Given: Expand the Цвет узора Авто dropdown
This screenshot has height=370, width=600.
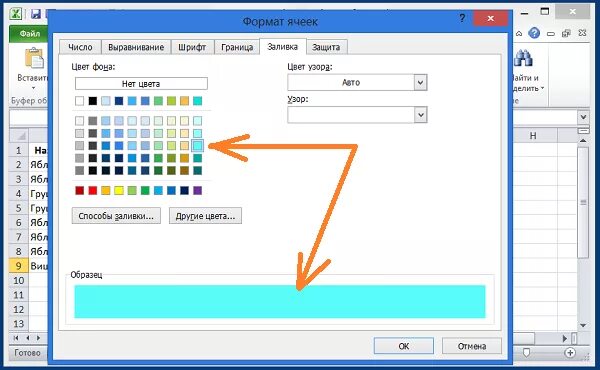Looking at the screenshot, I should point(420,82).
